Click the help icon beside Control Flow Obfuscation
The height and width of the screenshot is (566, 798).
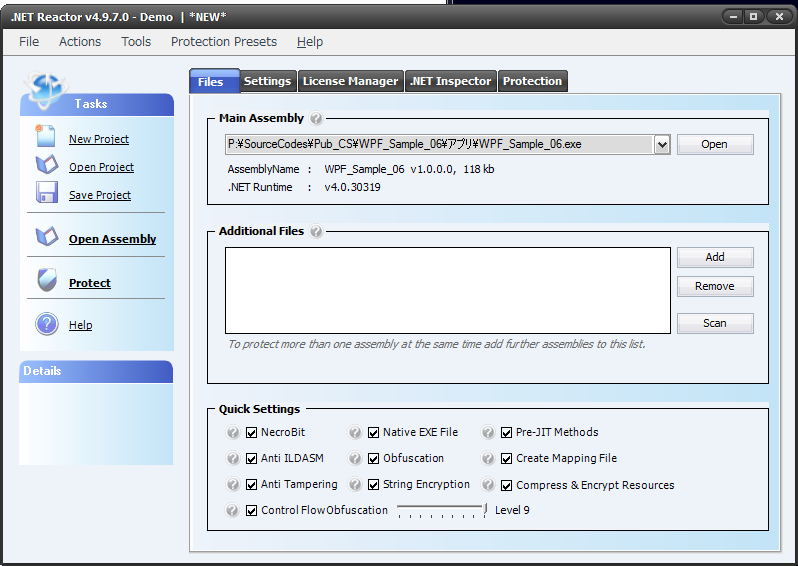coord(233,510)
